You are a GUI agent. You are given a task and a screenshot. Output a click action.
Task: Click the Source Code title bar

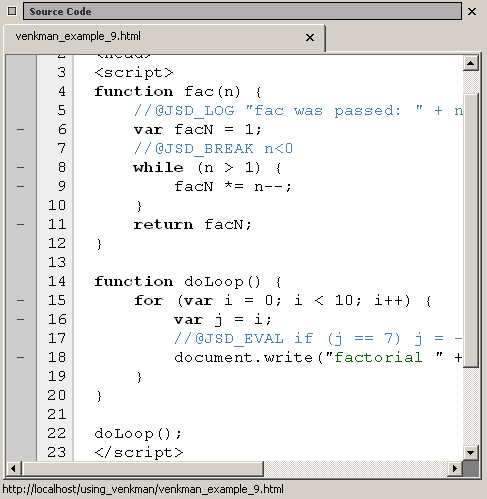(242, 11)
